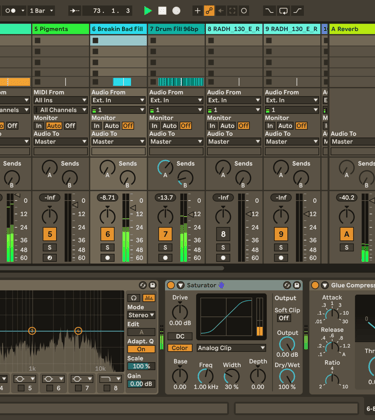Click the highlighted first clip slot on track 6
375x420 pixels.
point(118,40)
